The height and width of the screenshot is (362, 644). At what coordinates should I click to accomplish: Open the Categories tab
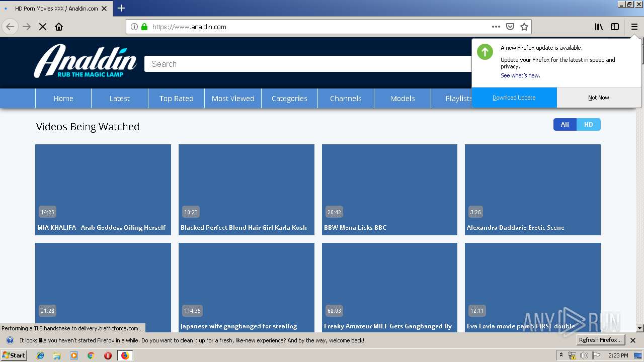pyautogui.click(x=289, y=99)
